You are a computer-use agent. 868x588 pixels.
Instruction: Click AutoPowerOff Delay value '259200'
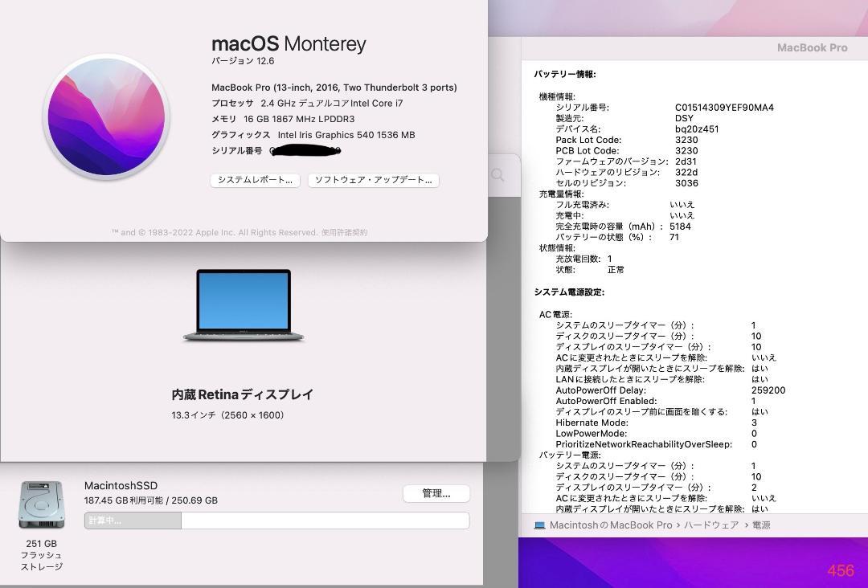768,390
